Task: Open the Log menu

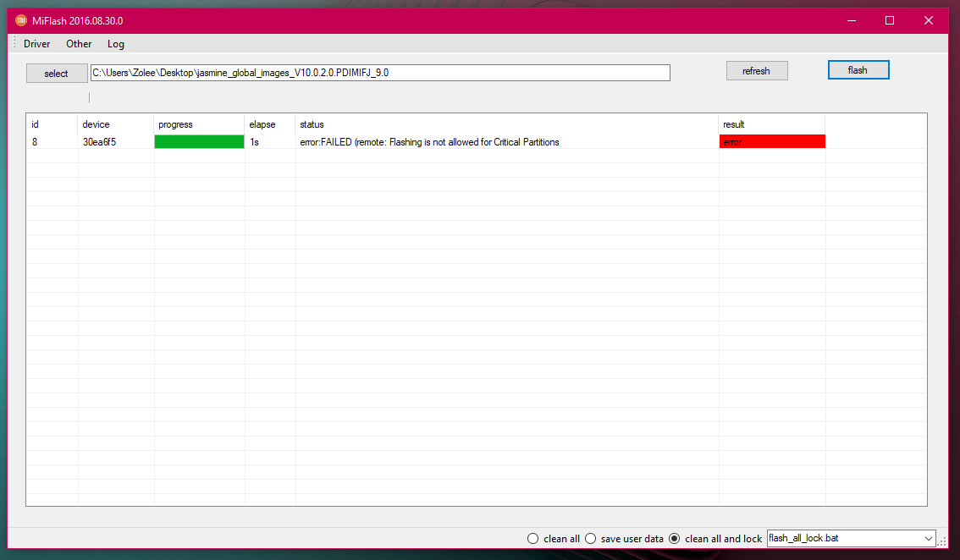Action: (x=116, y=44)
